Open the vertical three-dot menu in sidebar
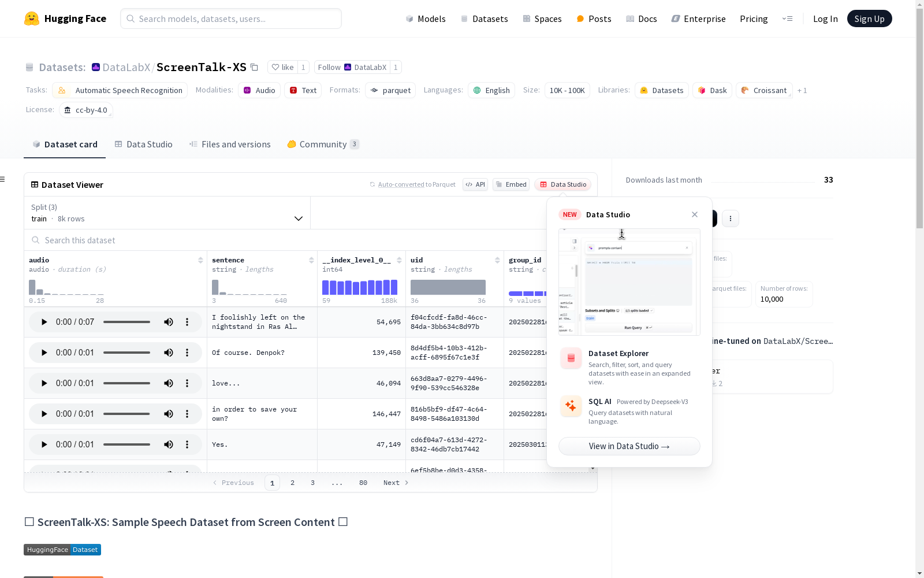 pos(731,218)
